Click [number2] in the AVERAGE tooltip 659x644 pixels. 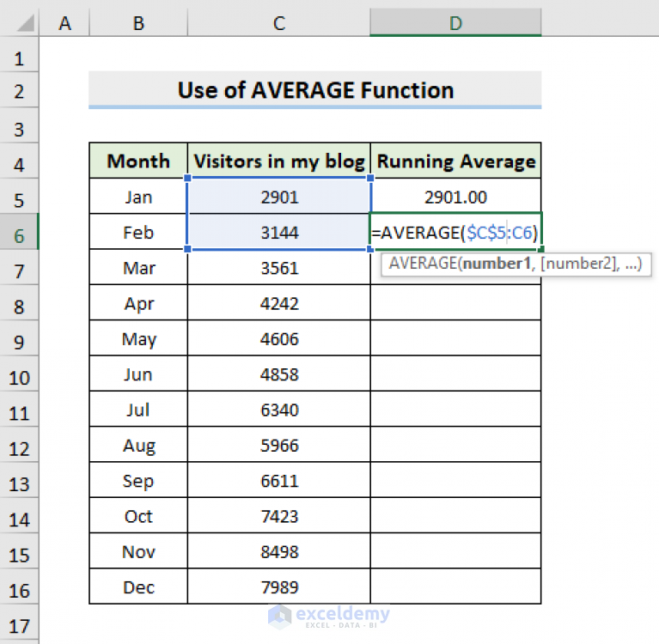[x=580, y=264]
